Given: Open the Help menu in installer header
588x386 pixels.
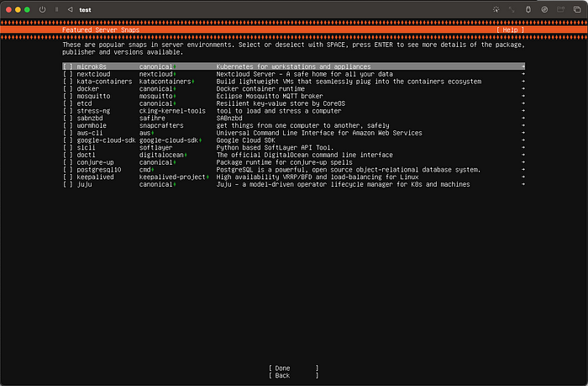Looking at the screenshot, I should [x=510, y=30].
